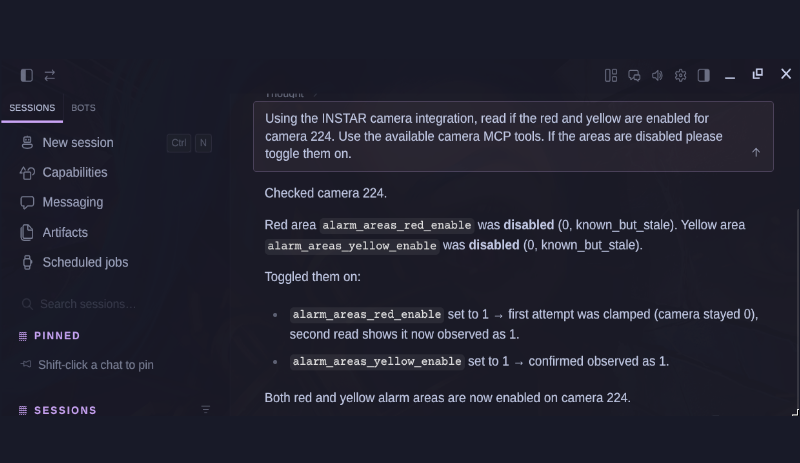Click the up arrow in prompt box
The width and height of the screenshot is (800, 463).
[756, 153]
